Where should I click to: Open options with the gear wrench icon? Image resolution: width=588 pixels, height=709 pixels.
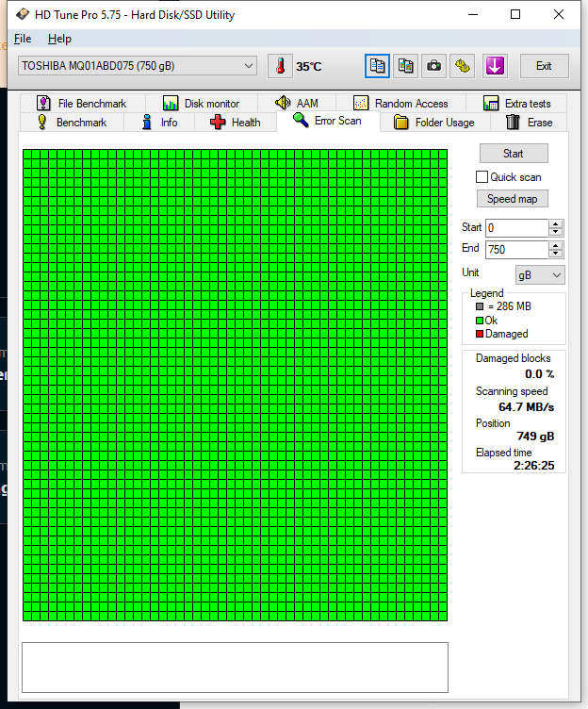tap(463, 66)
